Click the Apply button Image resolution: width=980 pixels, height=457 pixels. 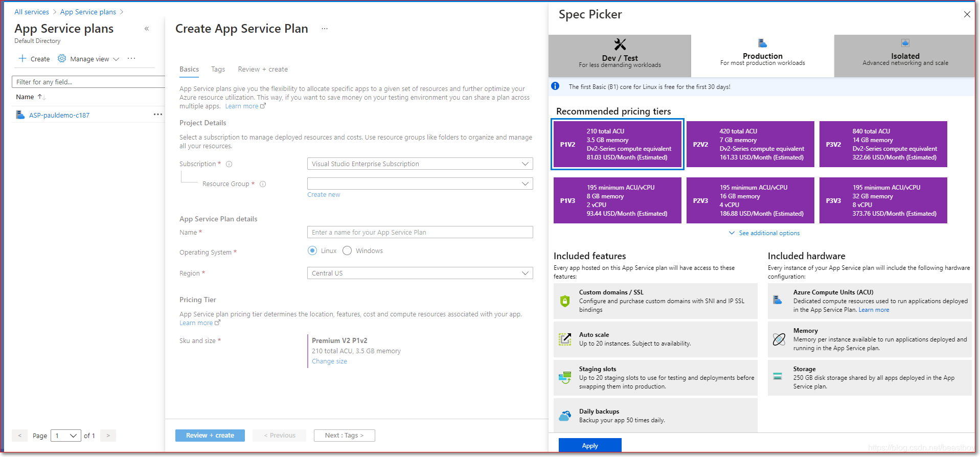(590, 445)
